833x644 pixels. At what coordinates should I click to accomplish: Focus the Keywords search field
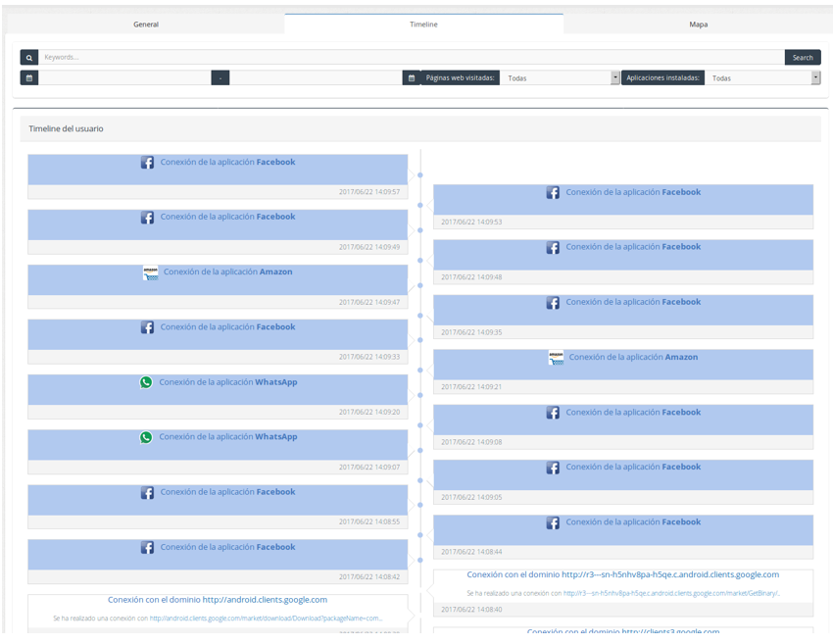(x=412, y=58)
